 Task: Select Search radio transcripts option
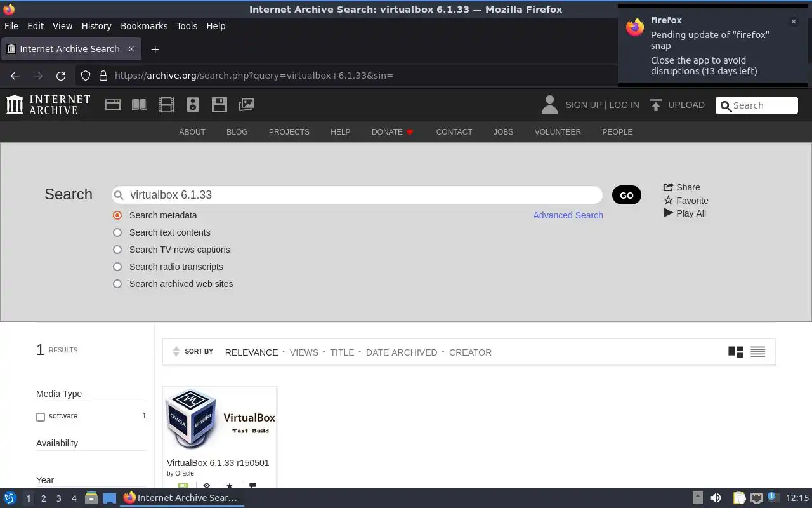click(117, 267)
